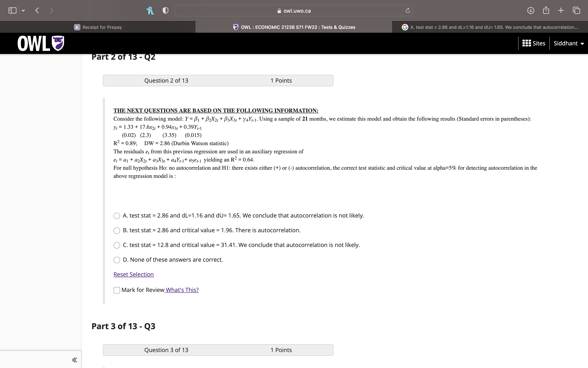
Task: Switch to the Receipt for Prepay tab
Action: tap(98, 27)
